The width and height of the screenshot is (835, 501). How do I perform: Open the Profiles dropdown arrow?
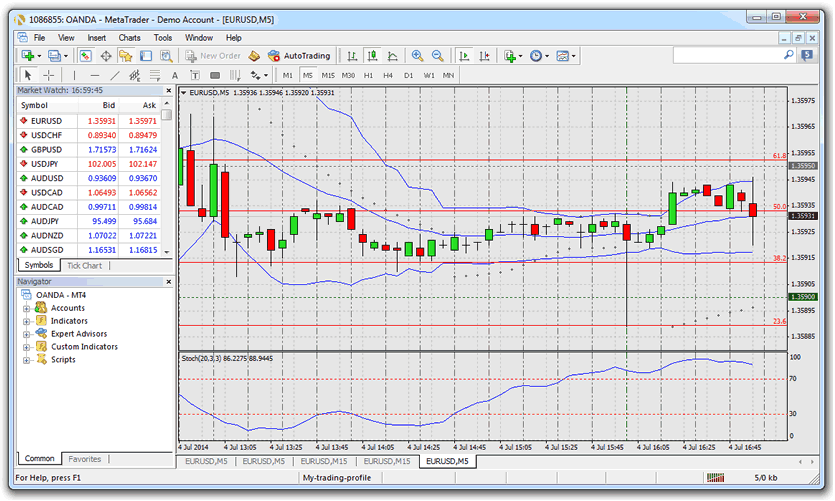(x=66, y=56)
